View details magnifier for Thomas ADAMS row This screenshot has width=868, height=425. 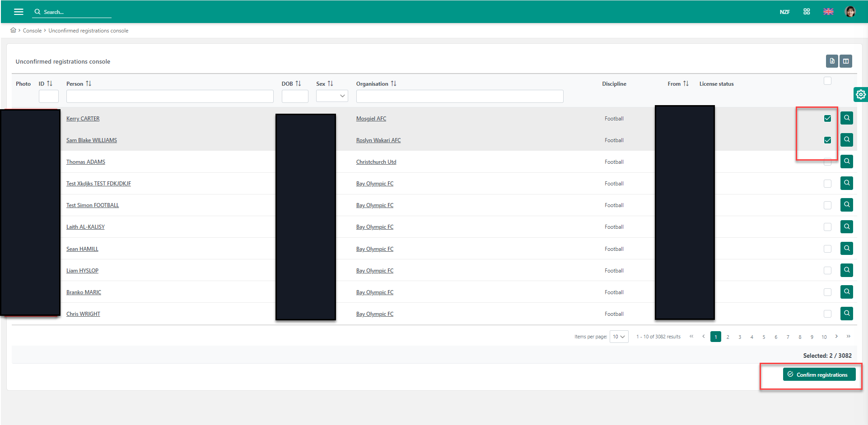tap(847, 162)
